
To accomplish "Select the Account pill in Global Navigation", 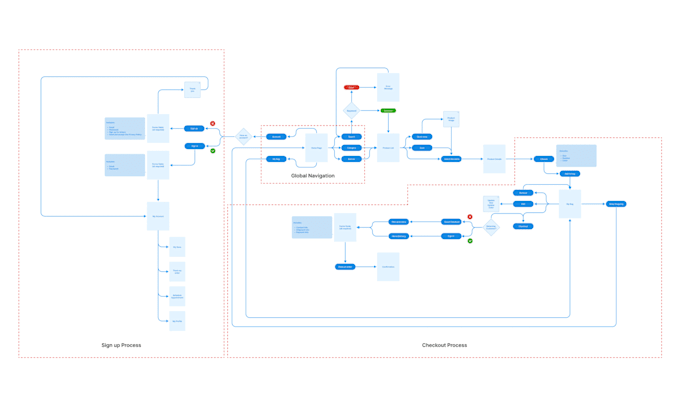I will [276, 137].
